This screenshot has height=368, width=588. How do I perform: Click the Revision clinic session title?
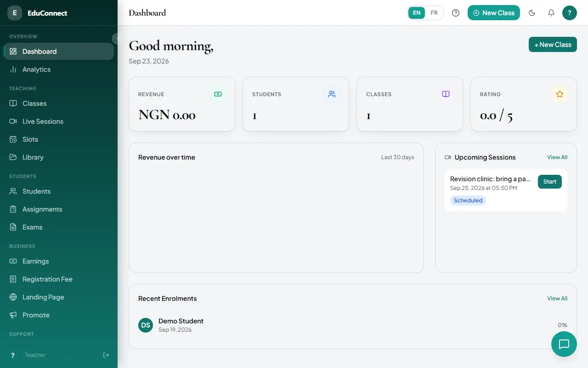[490, 179]
